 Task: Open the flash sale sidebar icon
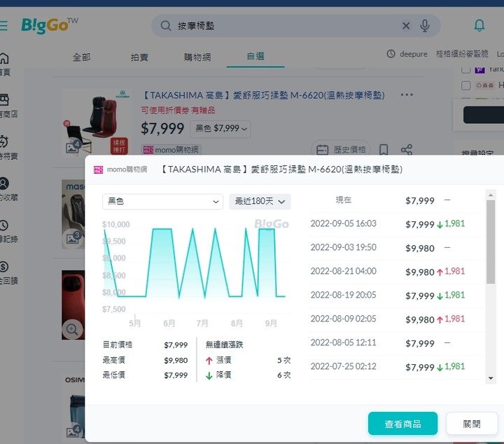coord(3,141)
